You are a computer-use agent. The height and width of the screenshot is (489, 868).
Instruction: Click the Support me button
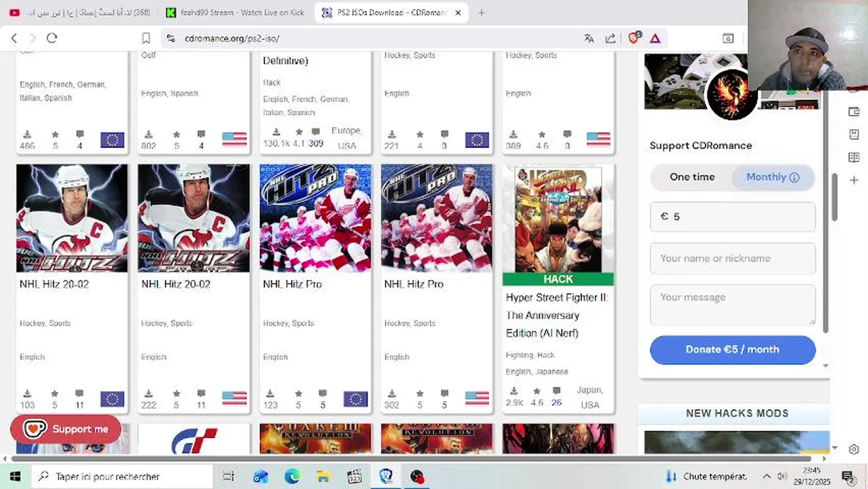pos(65,429)
